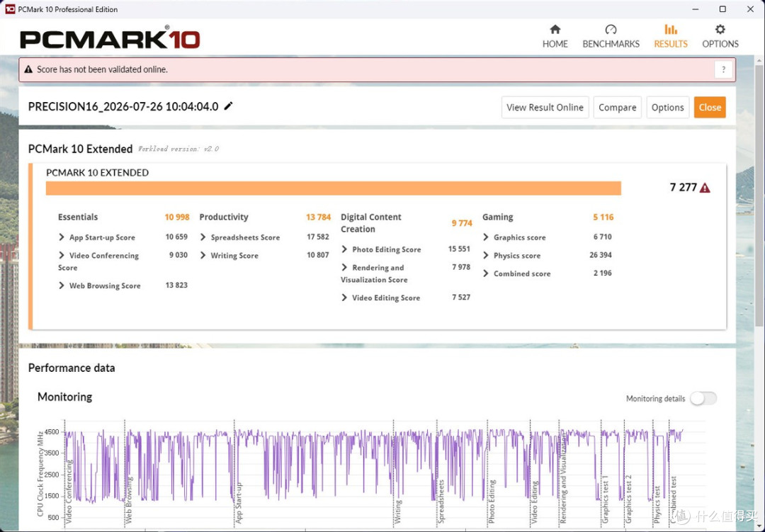765x532 pixels.
Task: Click the Writing marker in chart
Action: (397, 511)
